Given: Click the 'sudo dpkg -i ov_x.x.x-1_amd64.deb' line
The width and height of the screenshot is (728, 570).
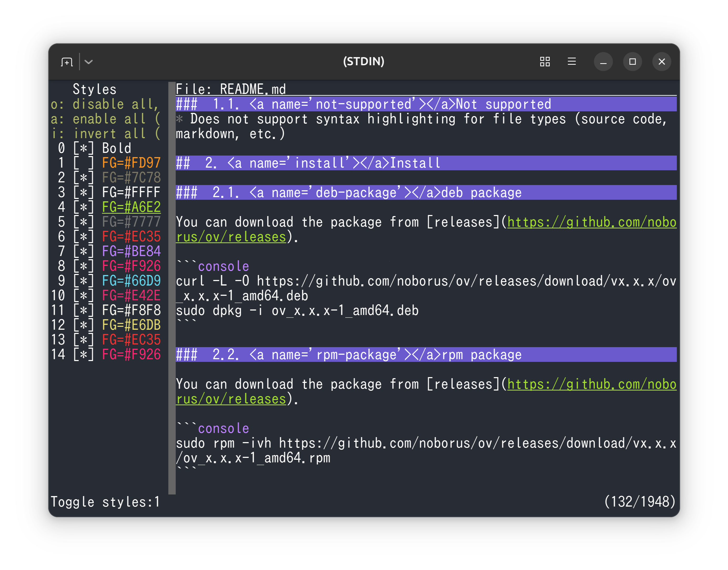Looking at the screenshot, I should 297,310.
